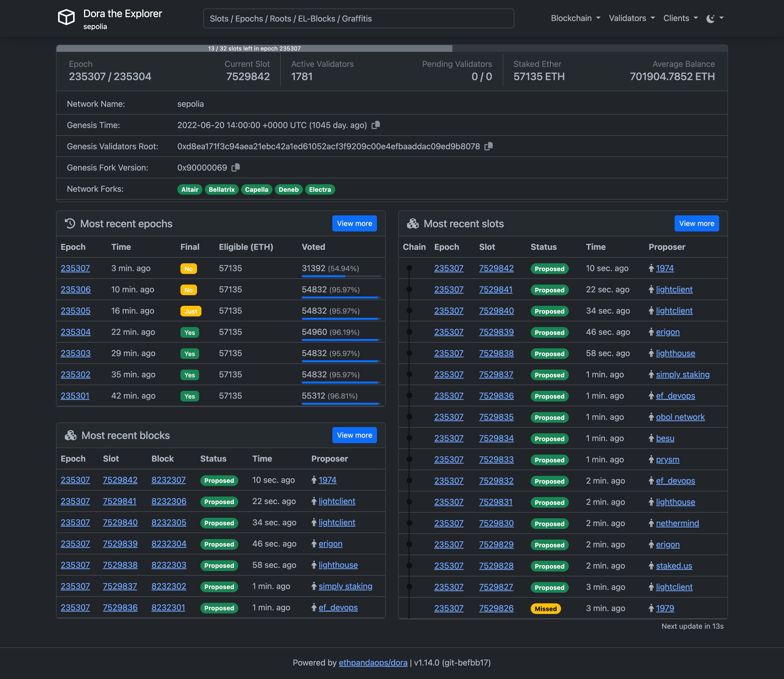Open proposer obol network

click(x=680, y=417)
